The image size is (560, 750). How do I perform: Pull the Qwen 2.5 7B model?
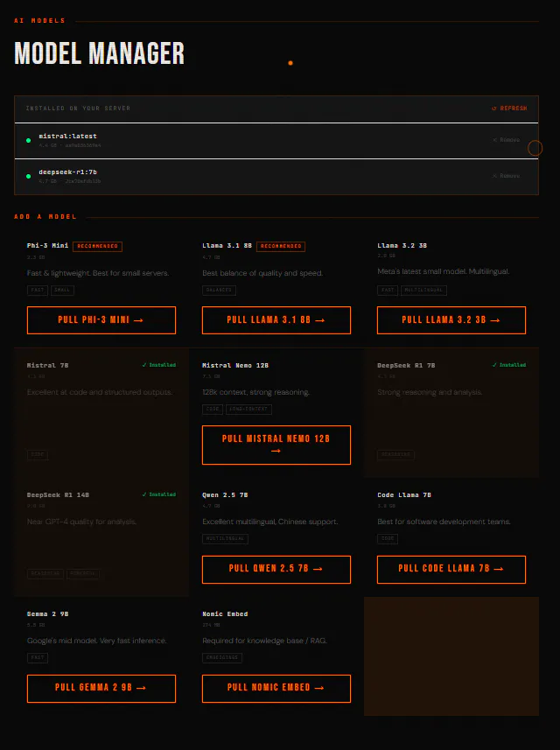[x=276, y=569]
